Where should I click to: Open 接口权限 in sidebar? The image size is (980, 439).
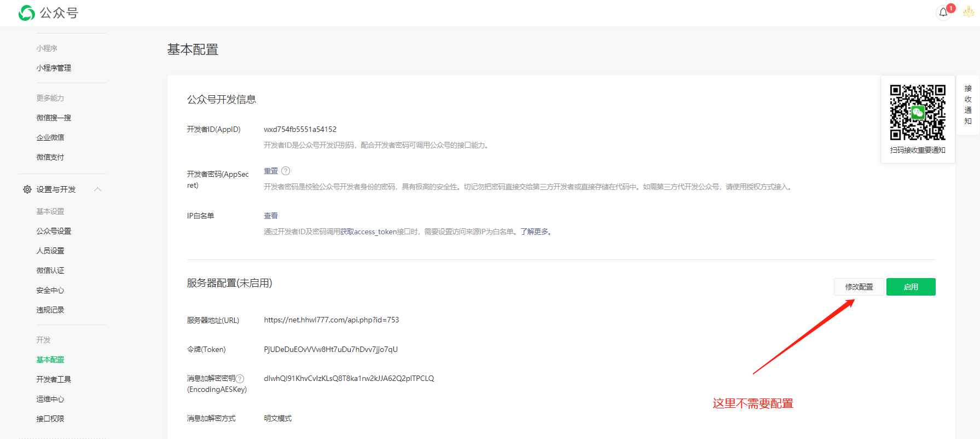point(50,419)
